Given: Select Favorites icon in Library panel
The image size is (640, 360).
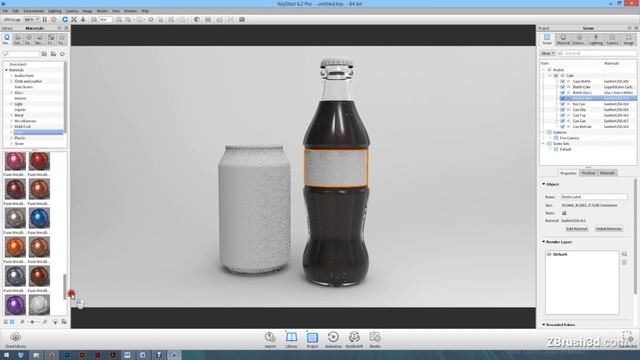Looking at the screenshot, I should click(61, 39).
